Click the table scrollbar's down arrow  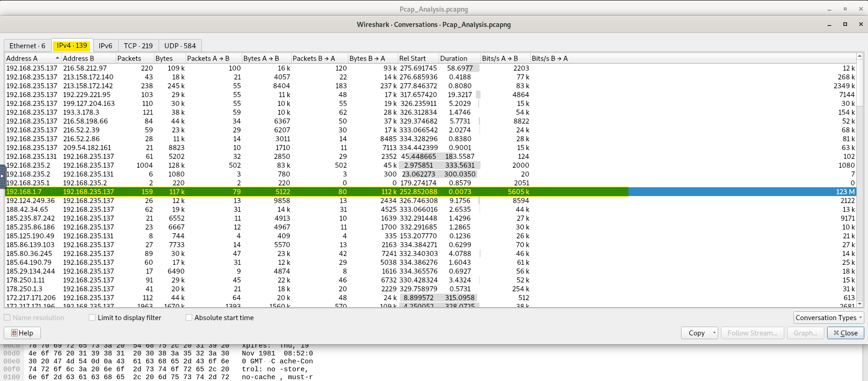[860, 304]
